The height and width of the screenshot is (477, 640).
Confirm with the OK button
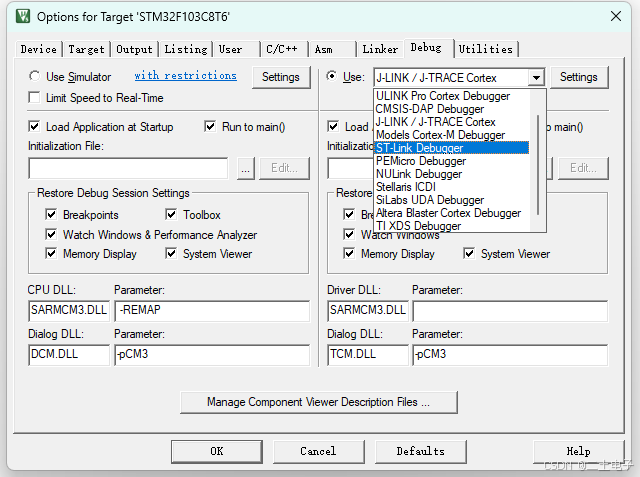point(217,451)
